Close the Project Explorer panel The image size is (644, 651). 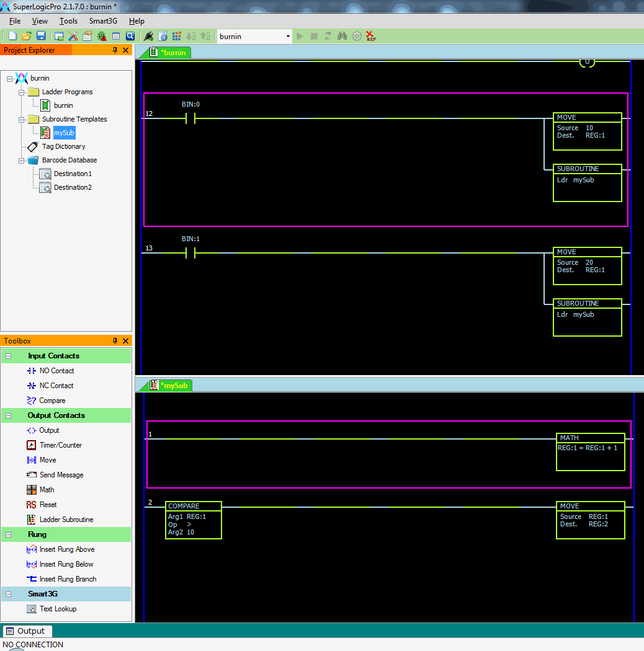pos(126,50)
